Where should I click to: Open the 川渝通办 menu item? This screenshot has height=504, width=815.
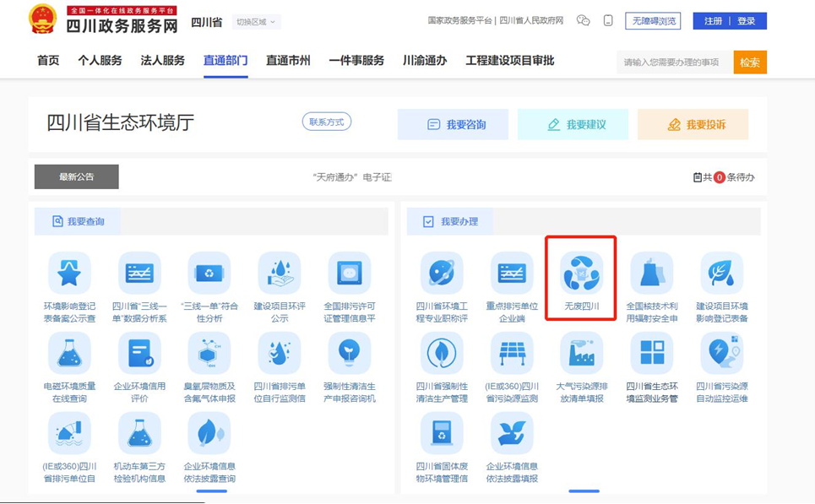point(425,60)
